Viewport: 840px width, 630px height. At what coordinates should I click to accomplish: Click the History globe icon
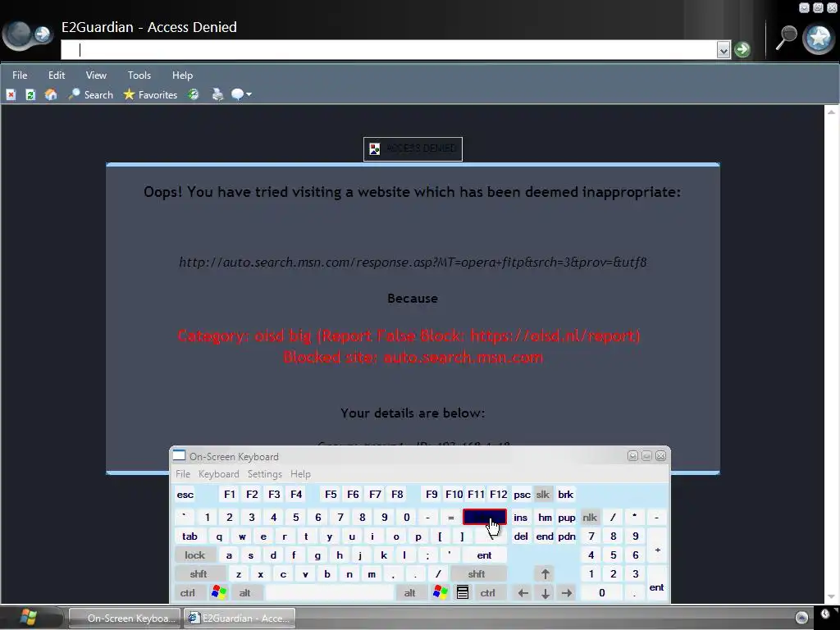pyautogui.click(x=194, y=95)
